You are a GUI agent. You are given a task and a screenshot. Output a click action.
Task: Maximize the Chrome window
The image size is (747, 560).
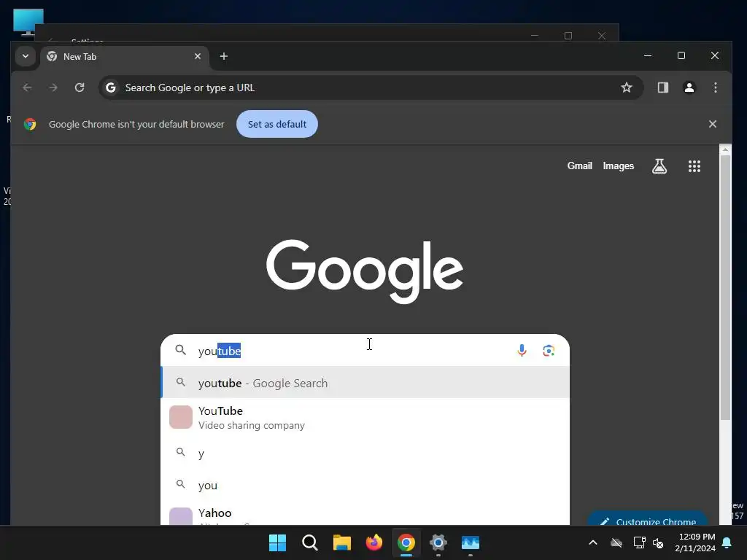click(681, 55)
